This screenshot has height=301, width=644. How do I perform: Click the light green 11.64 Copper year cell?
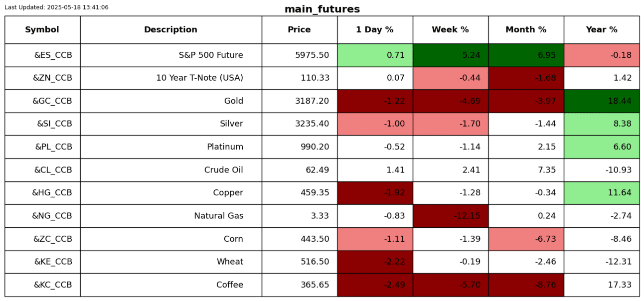pyautogui.click(x=602, y=193)
